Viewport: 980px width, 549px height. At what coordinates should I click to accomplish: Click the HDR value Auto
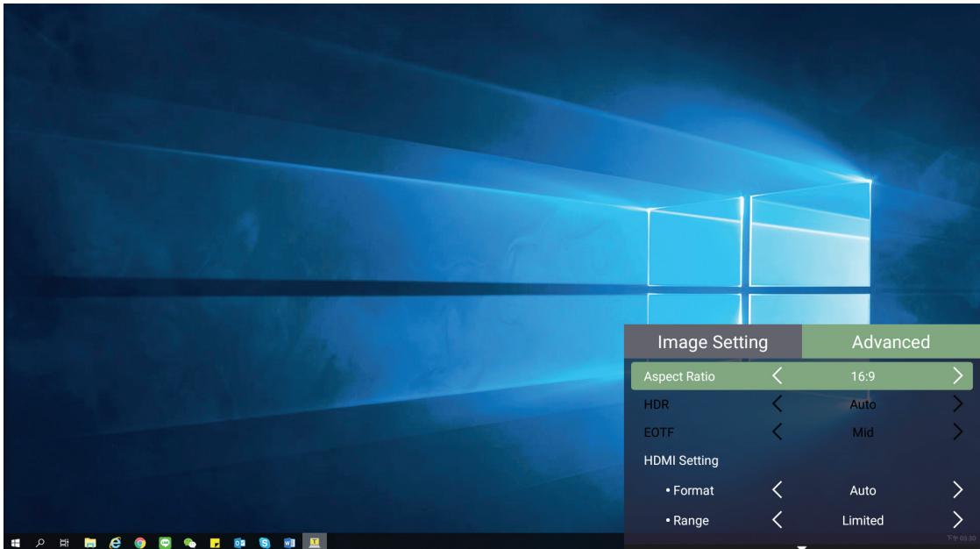[x=863, y=404]
